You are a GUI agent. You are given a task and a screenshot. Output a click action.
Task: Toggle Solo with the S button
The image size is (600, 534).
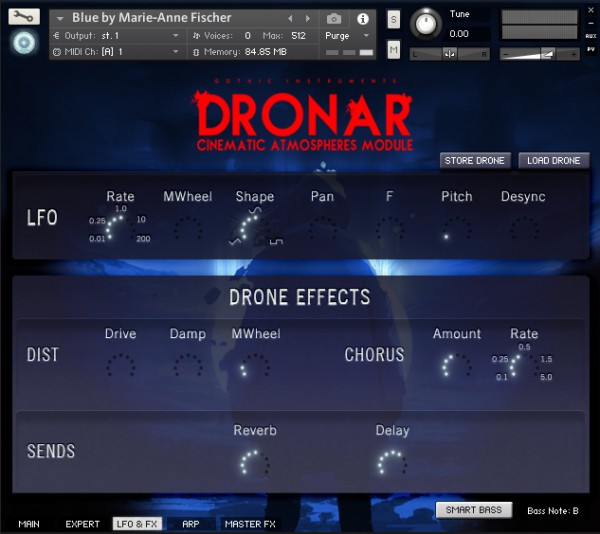394,19
